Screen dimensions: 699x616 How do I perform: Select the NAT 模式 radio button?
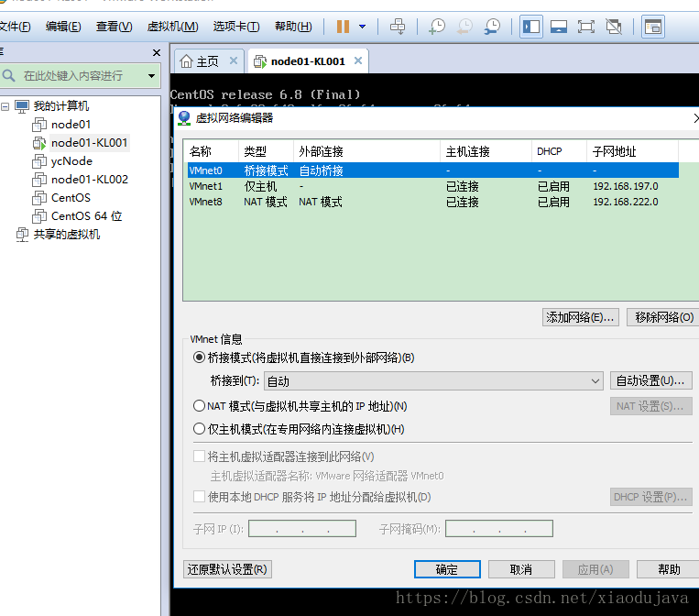pyautogui.click(x=199, y=406)
